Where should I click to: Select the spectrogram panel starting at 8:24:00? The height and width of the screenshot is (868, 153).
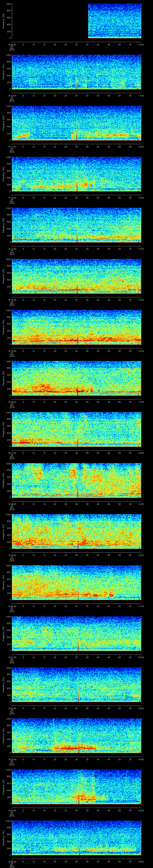point(77,787)
